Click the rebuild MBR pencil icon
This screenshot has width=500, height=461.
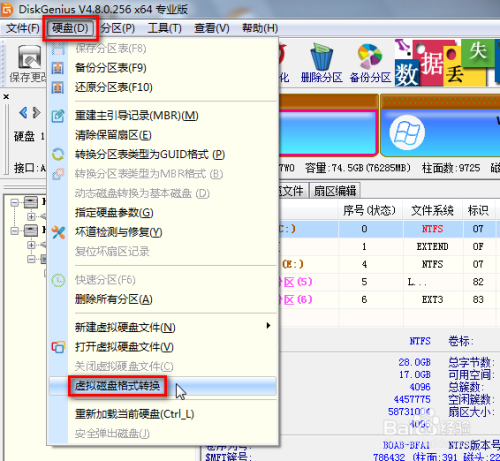pyautogui.click(x=58, y=116)
